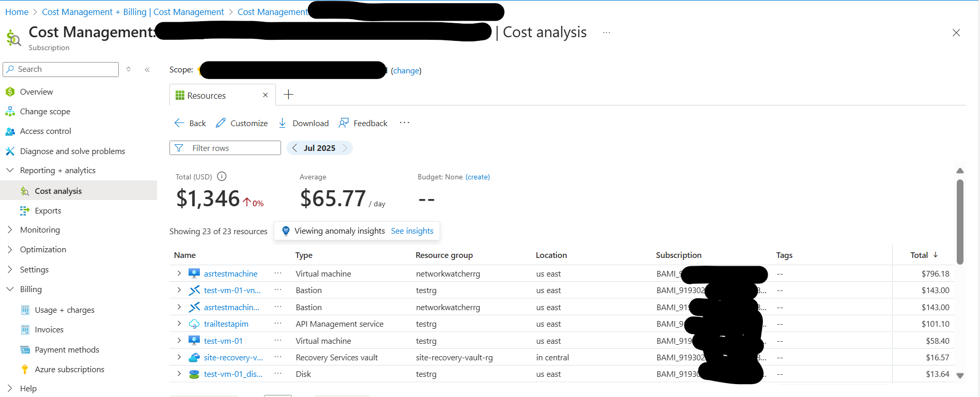
Task: Click the change scope link
Action: click(406, 70)
